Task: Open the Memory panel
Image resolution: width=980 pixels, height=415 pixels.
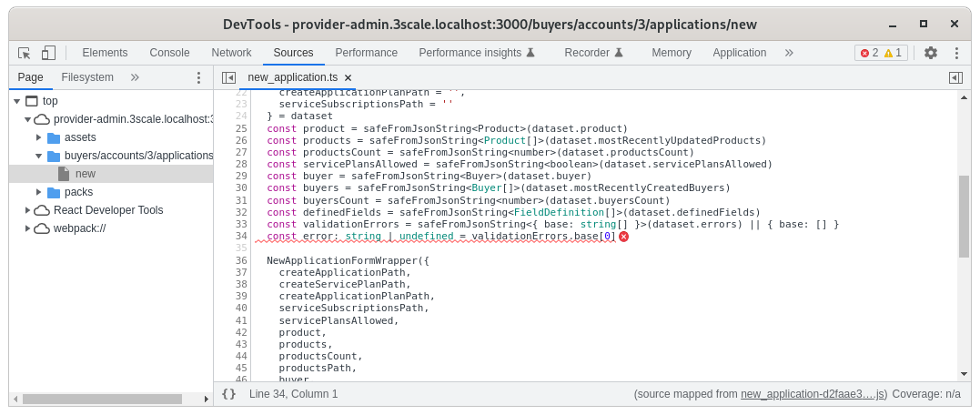Action: point(672,53)
